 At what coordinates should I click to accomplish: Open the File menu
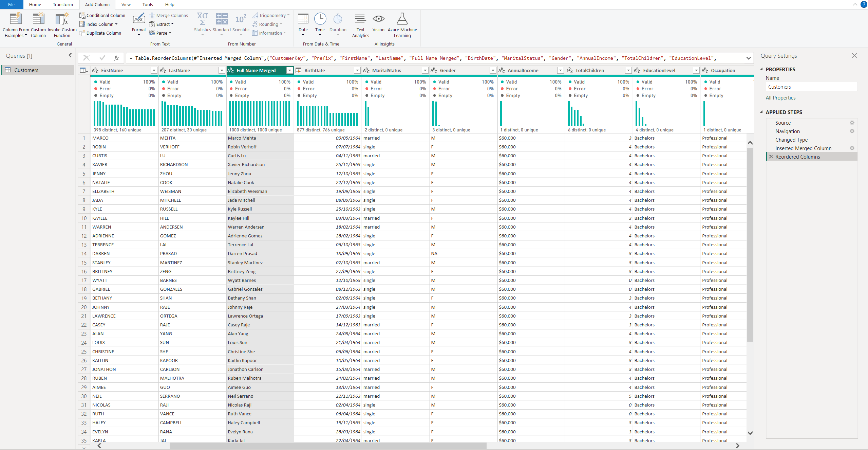click(x=11, y=4)
